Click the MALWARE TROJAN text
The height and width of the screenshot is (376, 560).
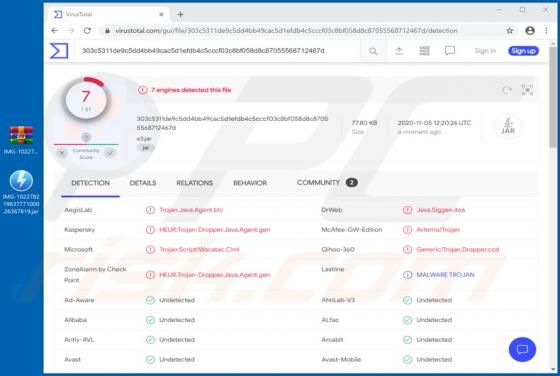[445, 275]
